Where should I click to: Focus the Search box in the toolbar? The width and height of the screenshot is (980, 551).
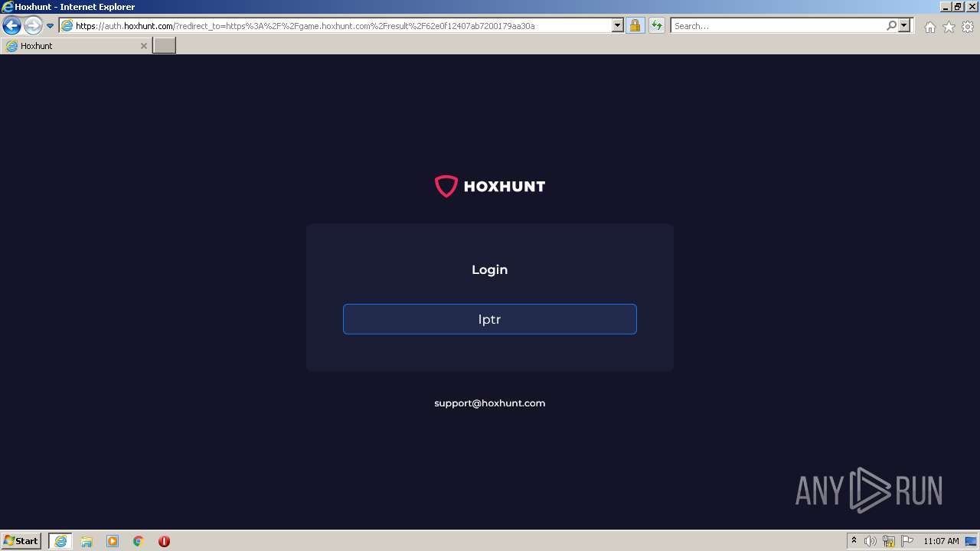coord(777,26)
